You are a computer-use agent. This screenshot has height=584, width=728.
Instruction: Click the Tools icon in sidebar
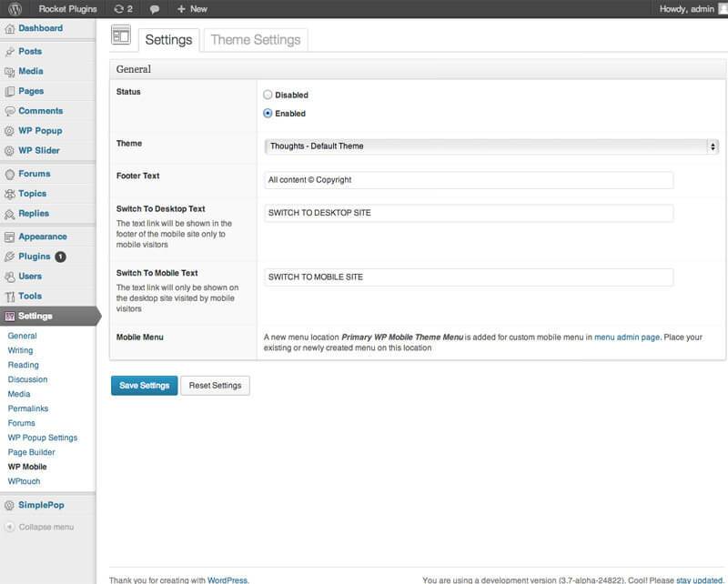coord(9,297)
